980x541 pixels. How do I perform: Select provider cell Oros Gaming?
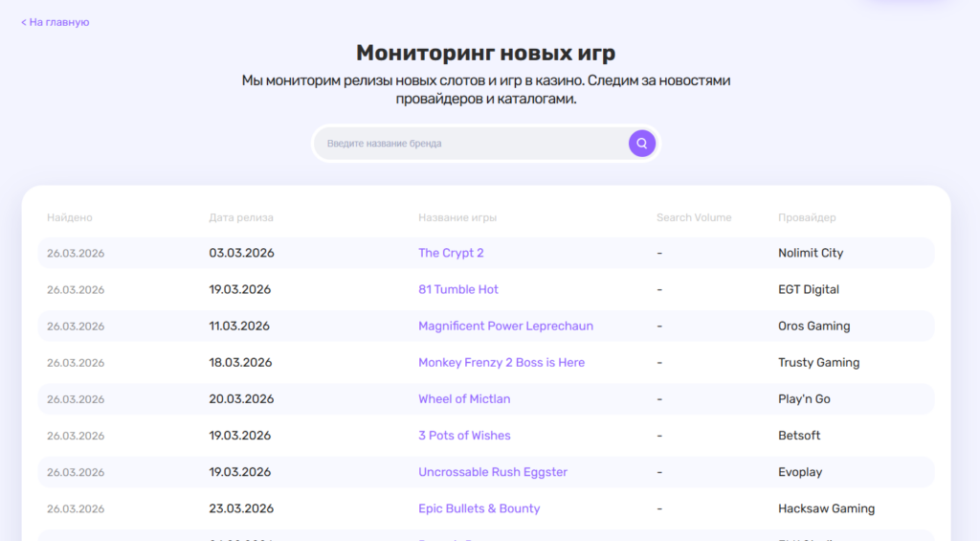point(813,326)
